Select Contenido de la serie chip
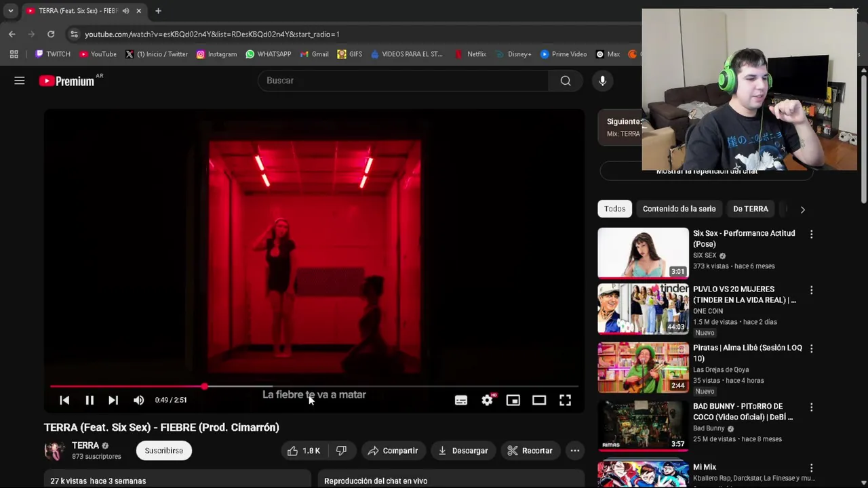Image resolution: width=868 pixels, height=488 pixels. click(679, 209)
